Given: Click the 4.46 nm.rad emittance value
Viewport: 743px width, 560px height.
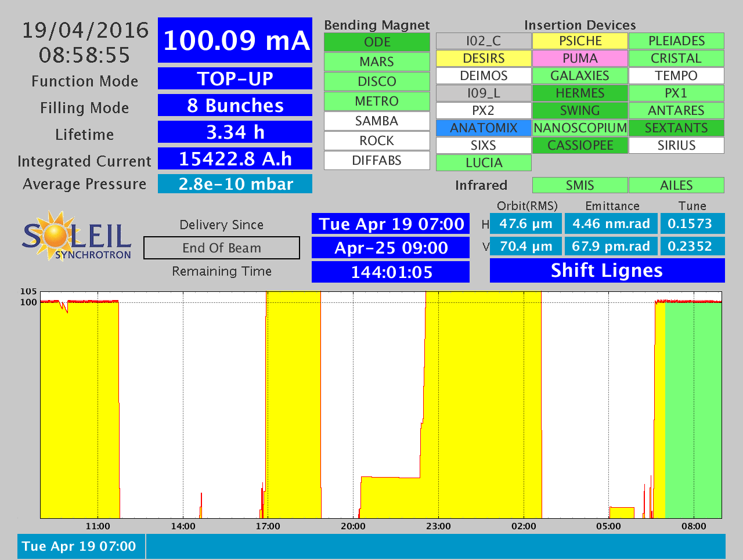Looking at the screenshot, I should click(x=611, y=223).
